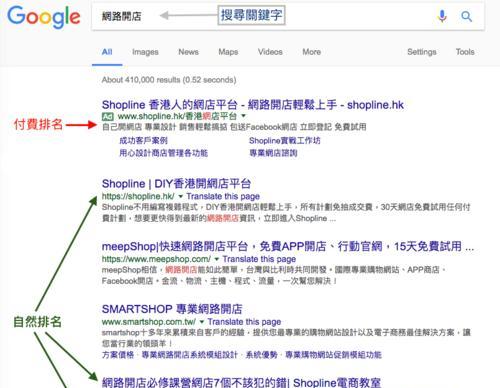
Task: Open the Shopline | DIY香港開網店平台 result
Action: (x=176, y=184)
